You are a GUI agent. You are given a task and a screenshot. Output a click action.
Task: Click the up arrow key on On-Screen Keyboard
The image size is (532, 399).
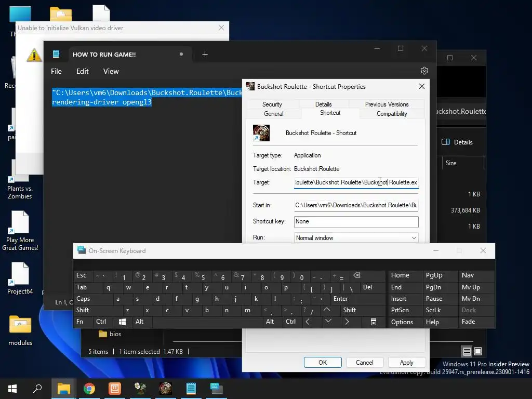(x=326, y=310)
